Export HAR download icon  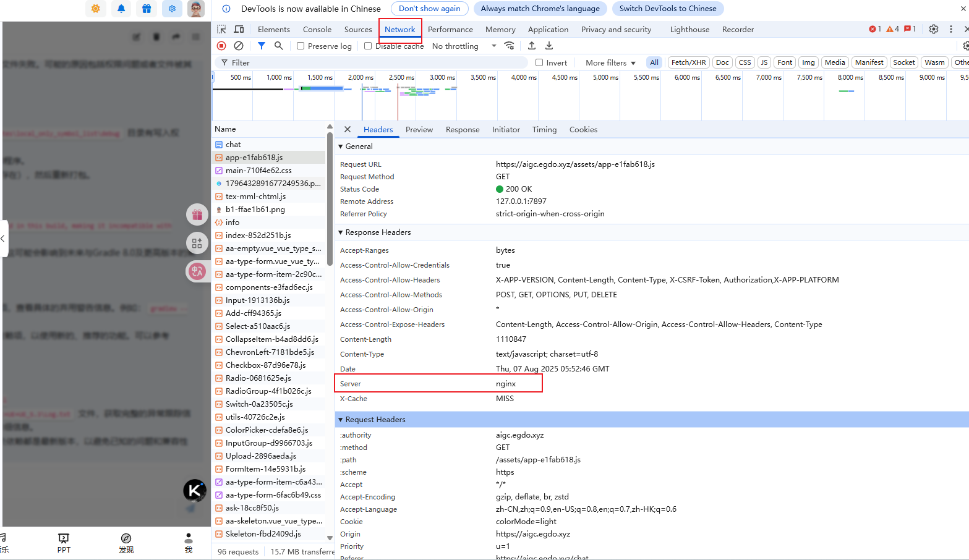549,46
